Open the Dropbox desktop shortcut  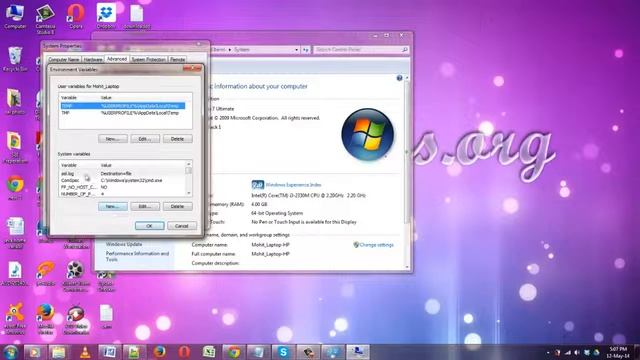click(106, 16)
